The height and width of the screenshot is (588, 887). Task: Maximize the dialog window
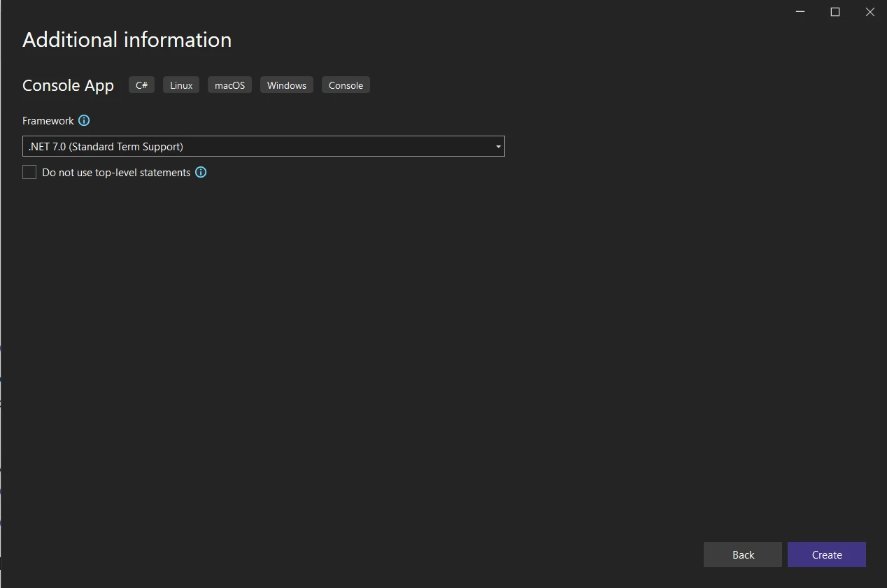(835, 12)
